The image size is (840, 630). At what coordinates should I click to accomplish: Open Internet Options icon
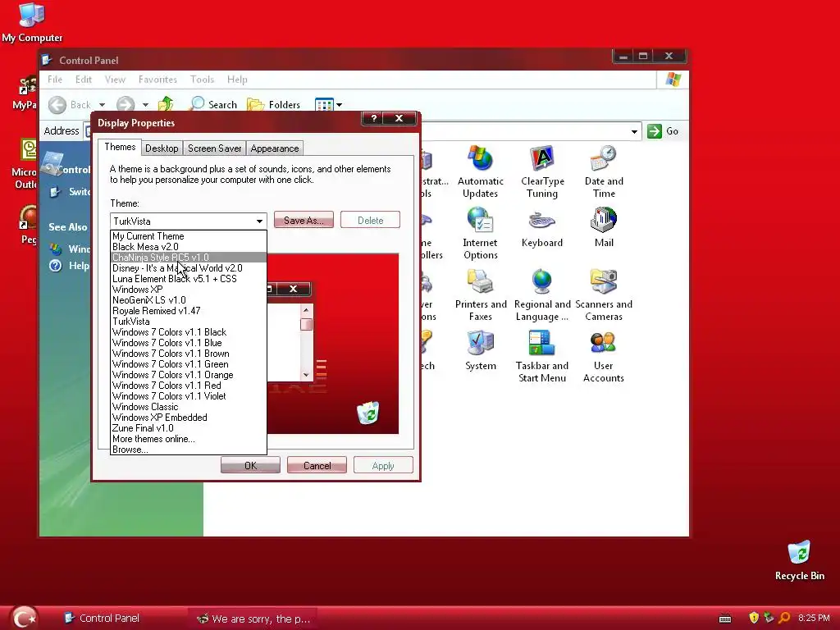481,233
